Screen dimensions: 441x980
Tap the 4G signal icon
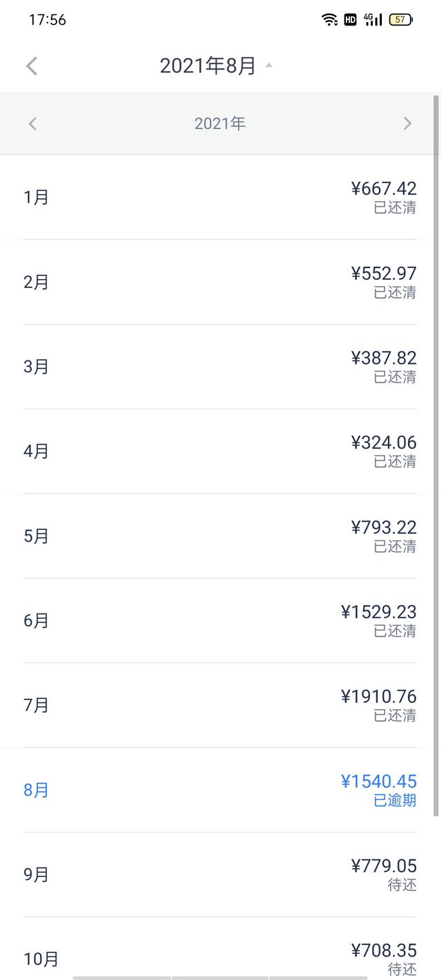(373, 19)
